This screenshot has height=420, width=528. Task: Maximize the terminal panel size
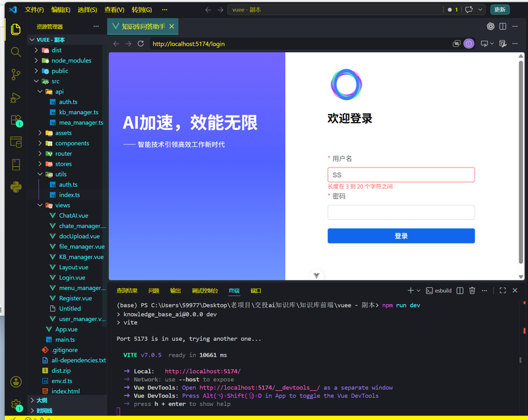coord(503,291)
